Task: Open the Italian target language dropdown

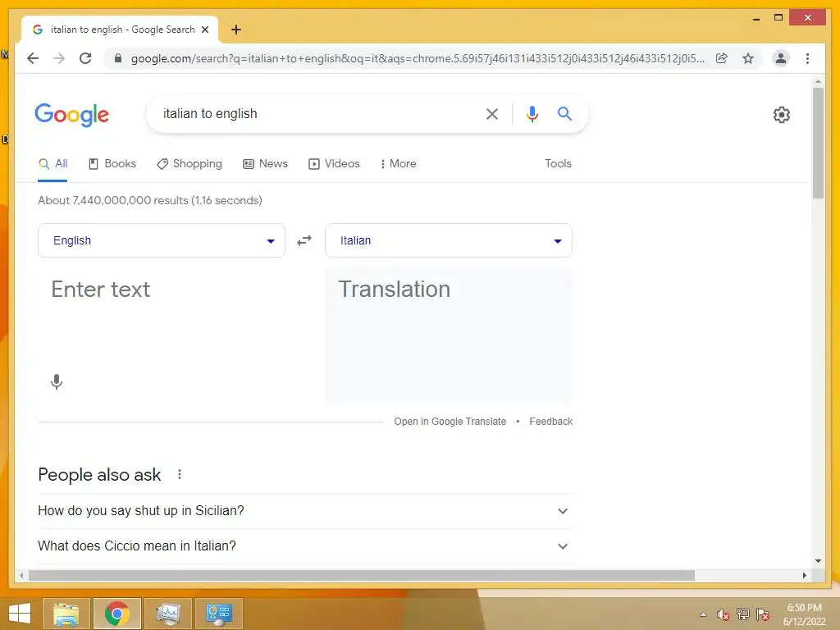Action: coord(449,240)
